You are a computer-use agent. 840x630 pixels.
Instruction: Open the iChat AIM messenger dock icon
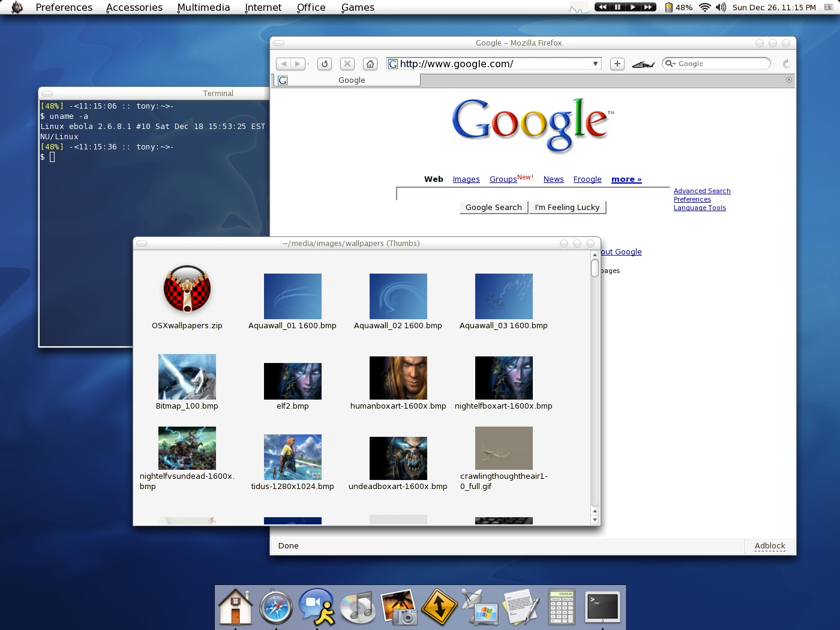tap(317, 607)
